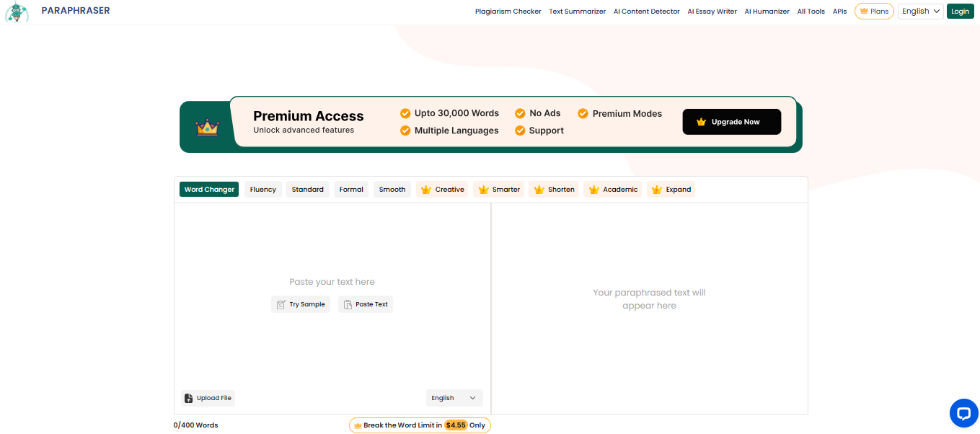Open the AI Content Detector link
This screenshot has height=434, width=980.
tap(647, 12)
